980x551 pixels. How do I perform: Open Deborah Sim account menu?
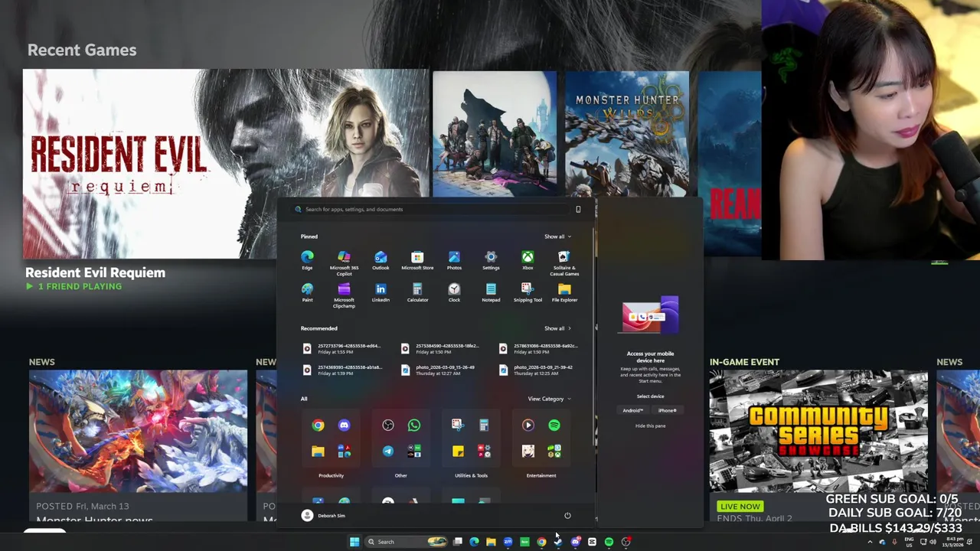[x=323, y=516]
